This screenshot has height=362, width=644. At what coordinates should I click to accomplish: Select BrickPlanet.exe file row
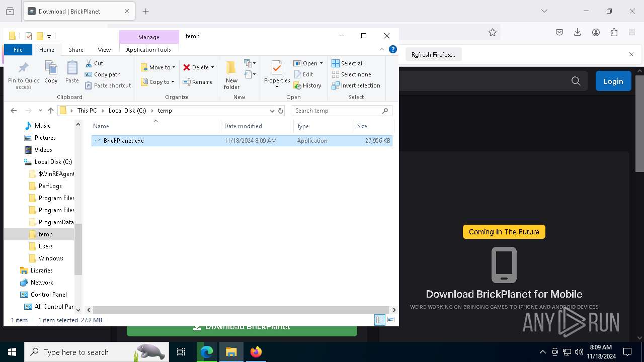point(242,141)
